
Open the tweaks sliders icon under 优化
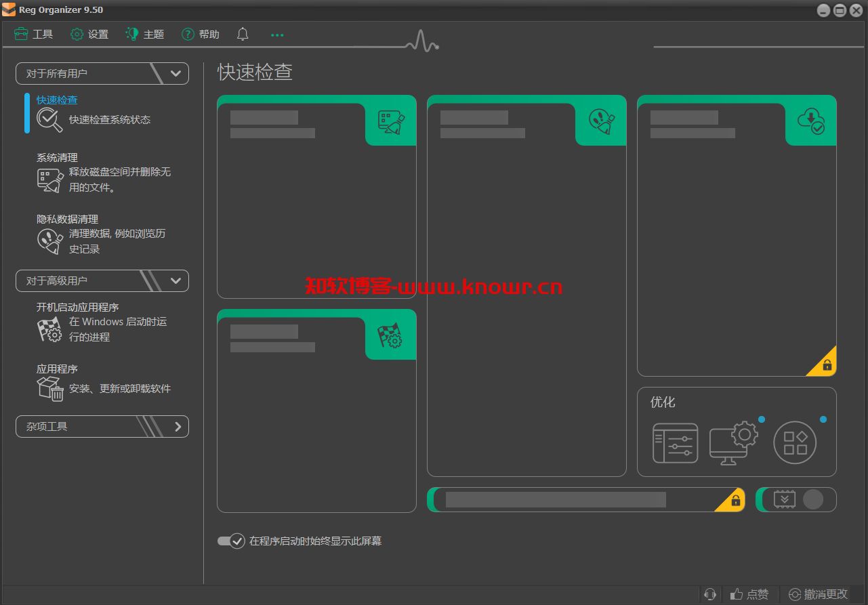click(676, 443)
